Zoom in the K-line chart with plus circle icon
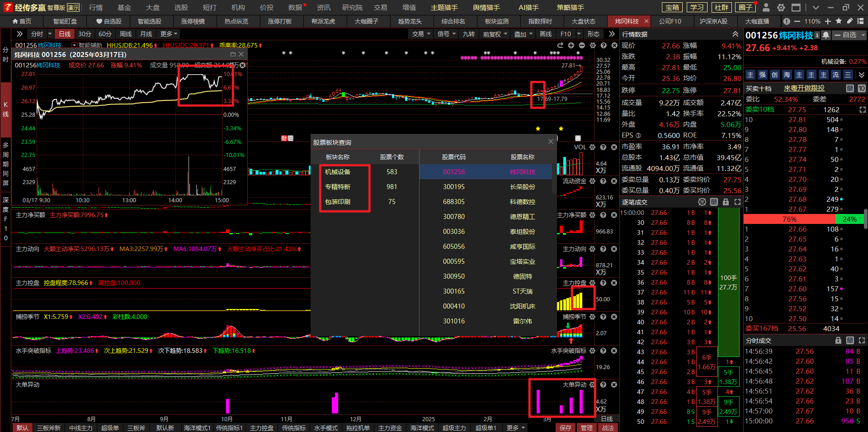This screenshot has height=432, width=868. (x=571, y=45)
